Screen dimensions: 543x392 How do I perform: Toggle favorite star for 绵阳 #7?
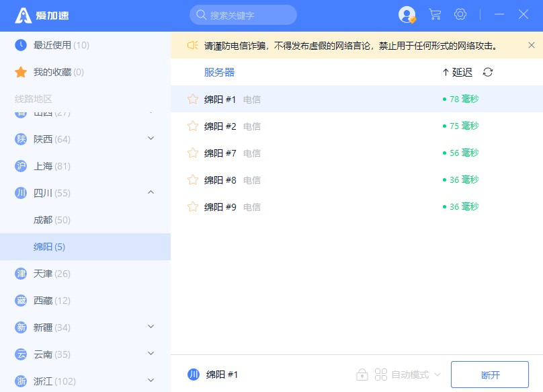click(x=193, y=153)
